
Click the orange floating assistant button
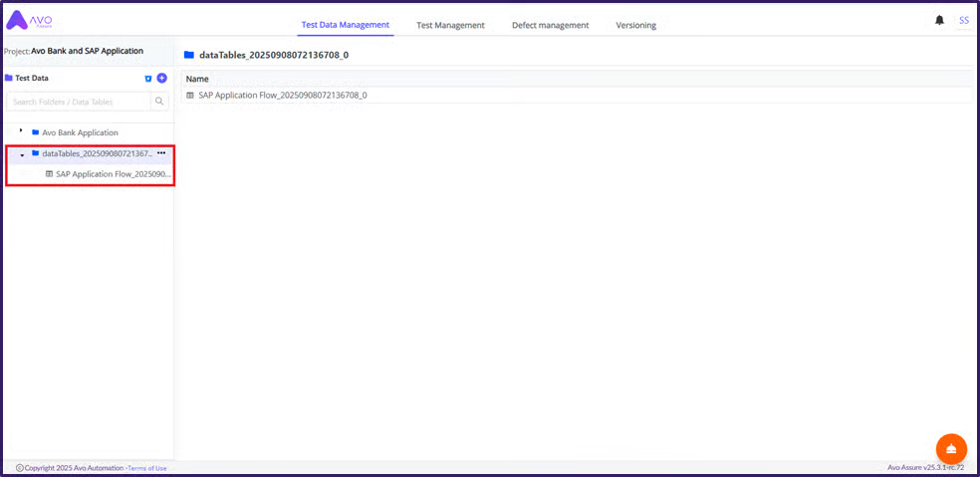[951, 448]
